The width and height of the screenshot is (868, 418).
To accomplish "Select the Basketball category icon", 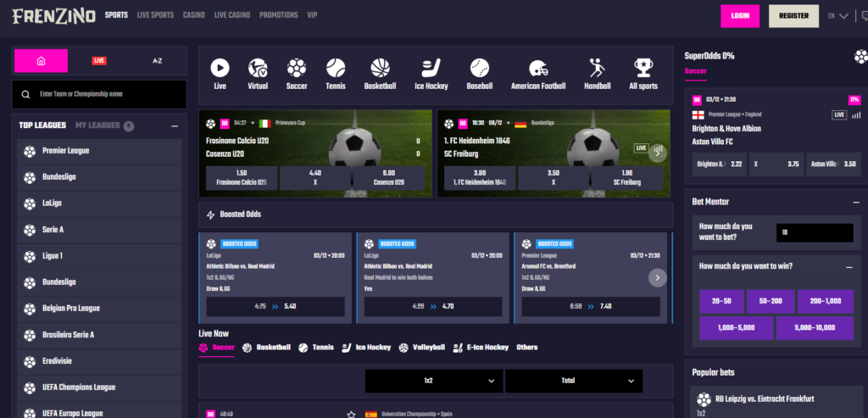I will point(380,68).
